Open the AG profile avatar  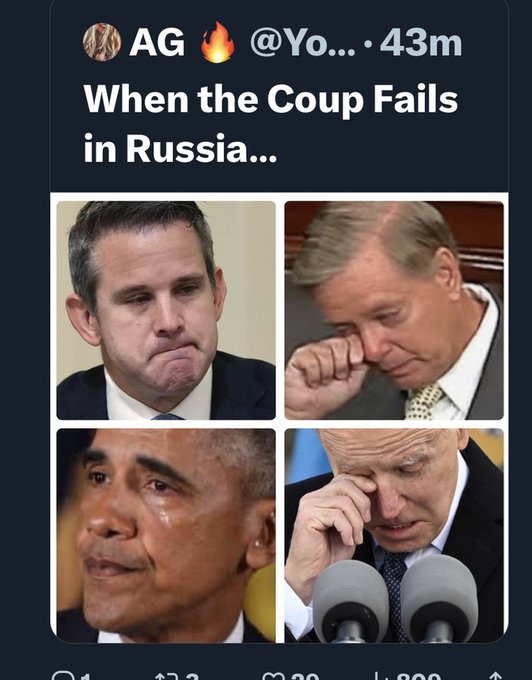[x=102, y=42]
